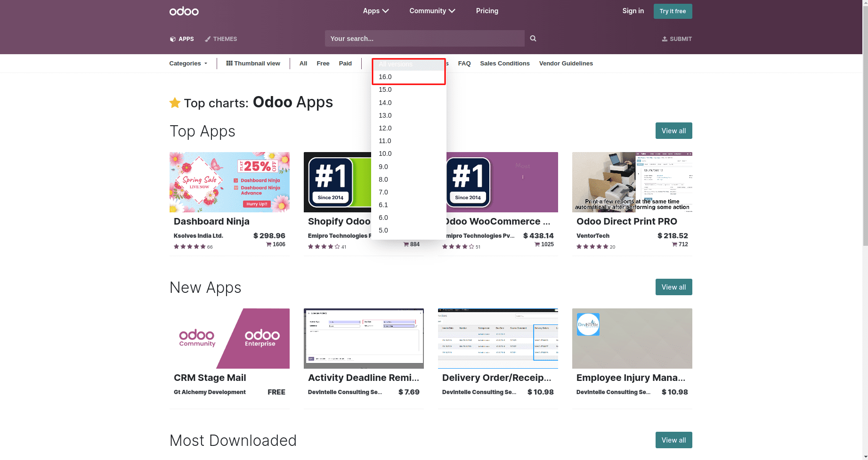This screenshot has width=868, height=460.
Task: Click Odoo Direct Print PRO star rating
Action: [x=592, y=247]
